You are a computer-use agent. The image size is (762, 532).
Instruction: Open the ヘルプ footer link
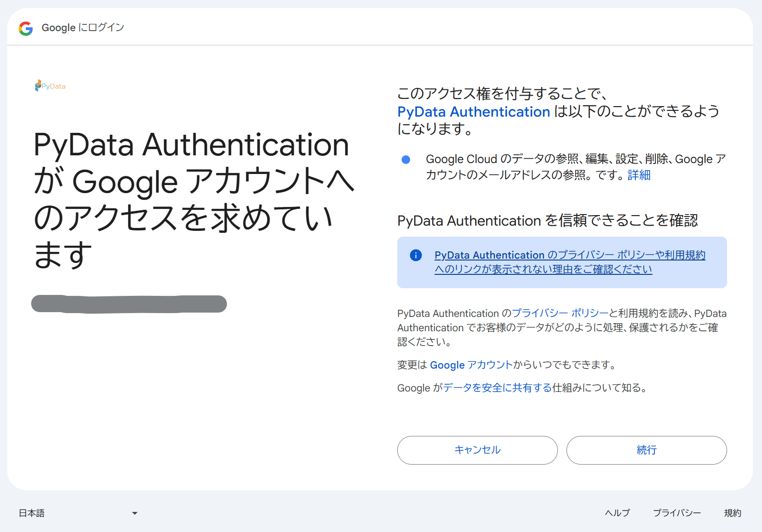pos(617,513)
